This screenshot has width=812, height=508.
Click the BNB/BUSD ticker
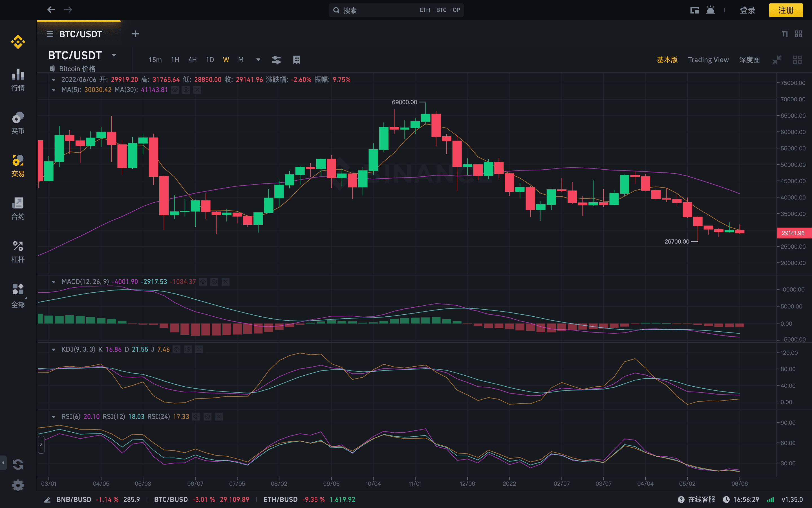(x=98, y=500)
